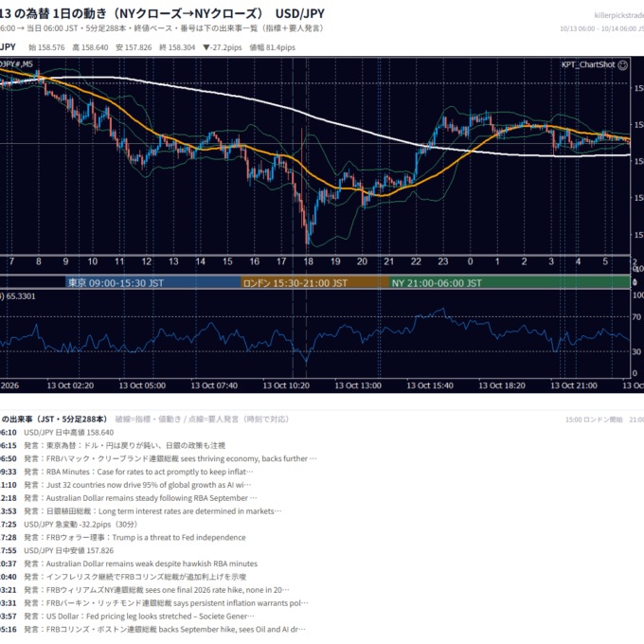Select the 東京 09:00-15:30 JST session bar
This screenshot has width=644, height=644.
(152, 282)
